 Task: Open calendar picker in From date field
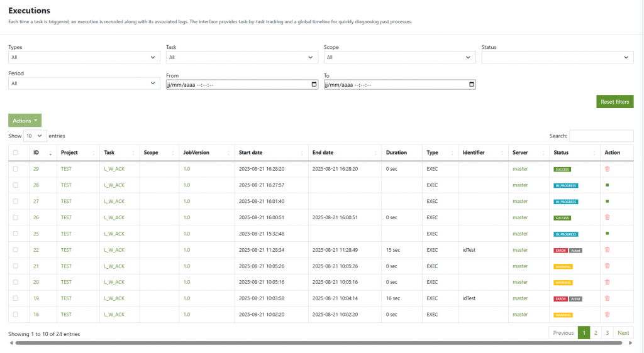[x=314, y=84]
